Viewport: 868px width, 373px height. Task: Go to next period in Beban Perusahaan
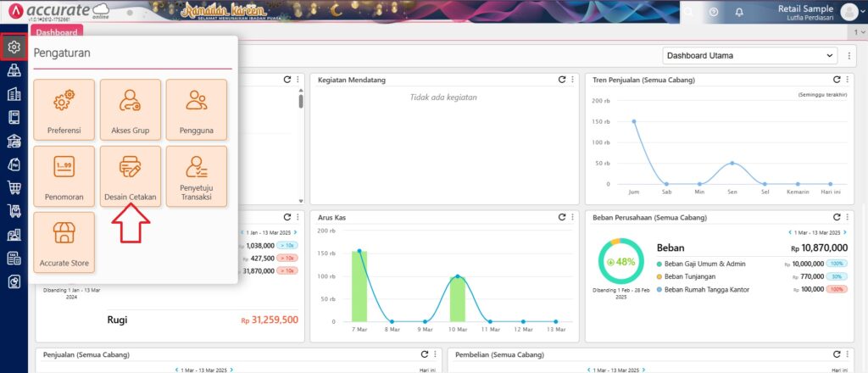[x=845, y=232]
